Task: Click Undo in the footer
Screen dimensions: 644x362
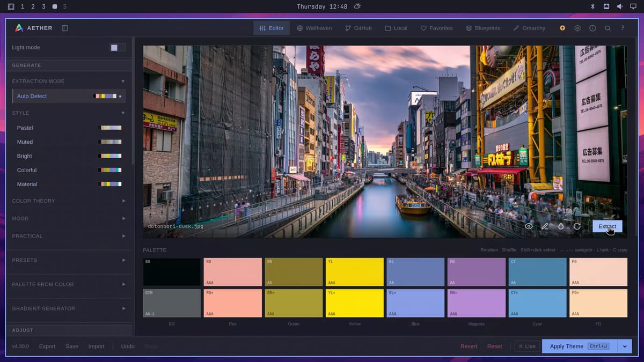Action: 128,346
